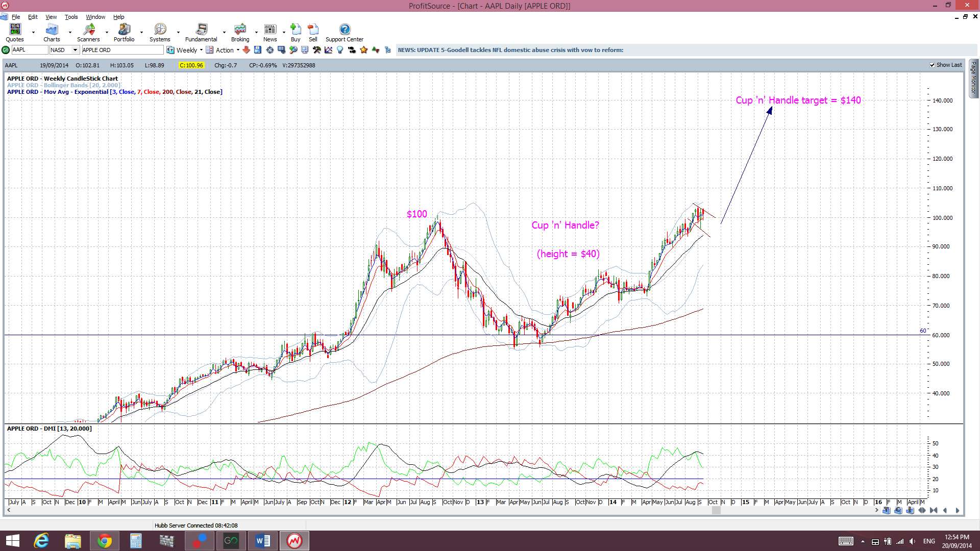Step chart left with left triangle
Viewport: 980px width, 551px height.
pyautogui.click(x=945, y=510)
